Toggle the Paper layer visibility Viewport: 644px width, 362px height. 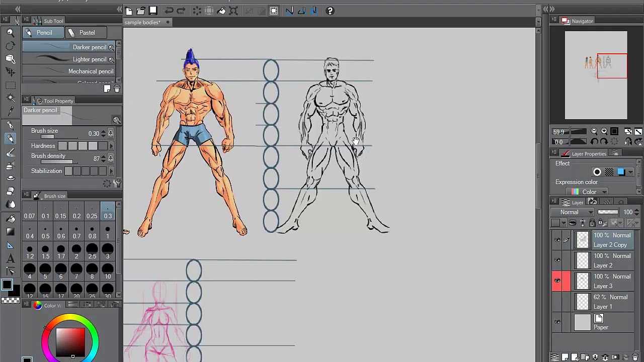[x=557, y=322]
